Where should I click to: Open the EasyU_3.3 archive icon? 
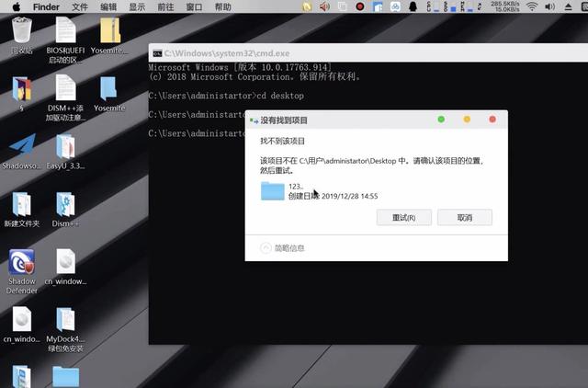65,147
